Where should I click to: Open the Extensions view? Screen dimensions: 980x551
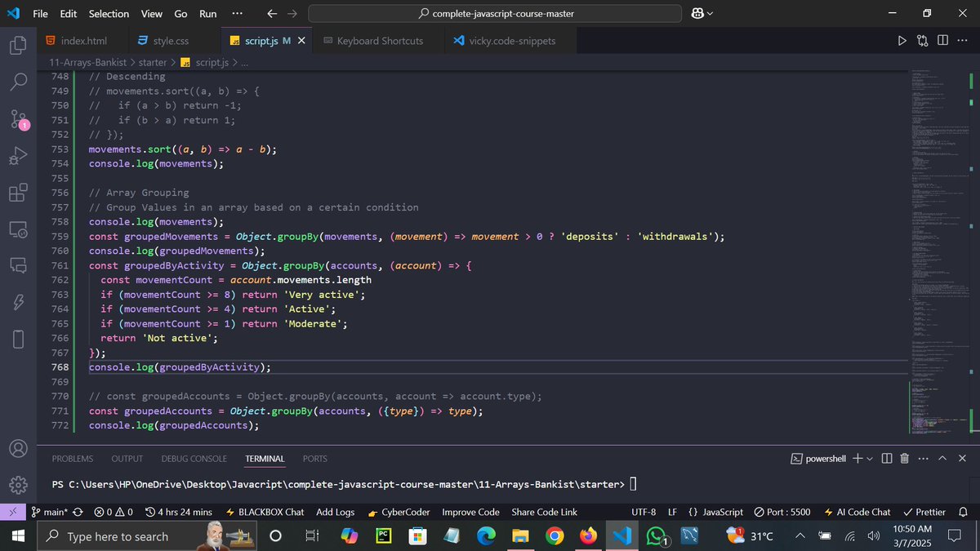pos(18,193)
